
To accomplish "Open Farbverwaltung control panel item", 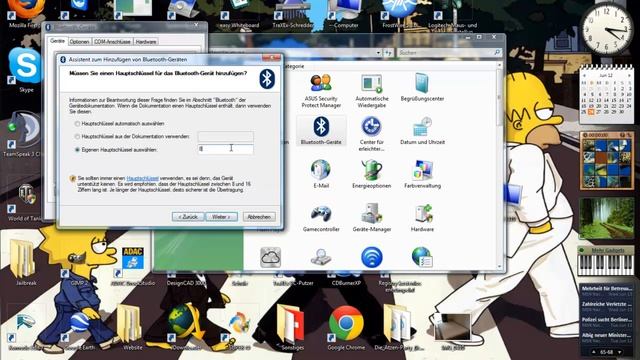I will [422, 174].
